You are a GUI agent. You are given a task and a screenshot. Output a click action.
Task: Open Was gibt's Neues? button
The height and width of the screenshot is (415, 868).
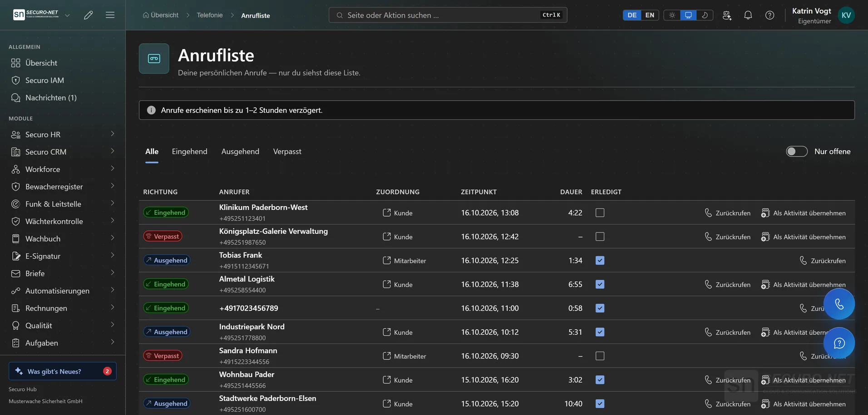pyautogui.click(x=63, y=371)
